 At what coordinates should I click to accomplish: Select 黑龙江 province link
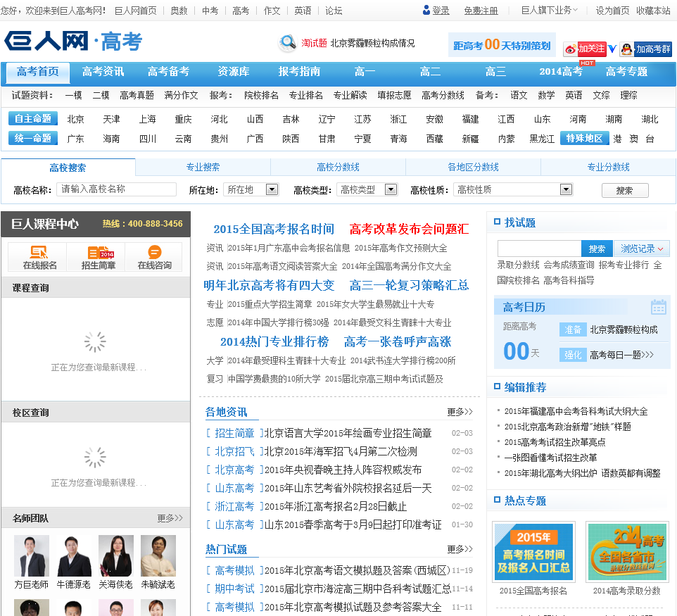542,139
